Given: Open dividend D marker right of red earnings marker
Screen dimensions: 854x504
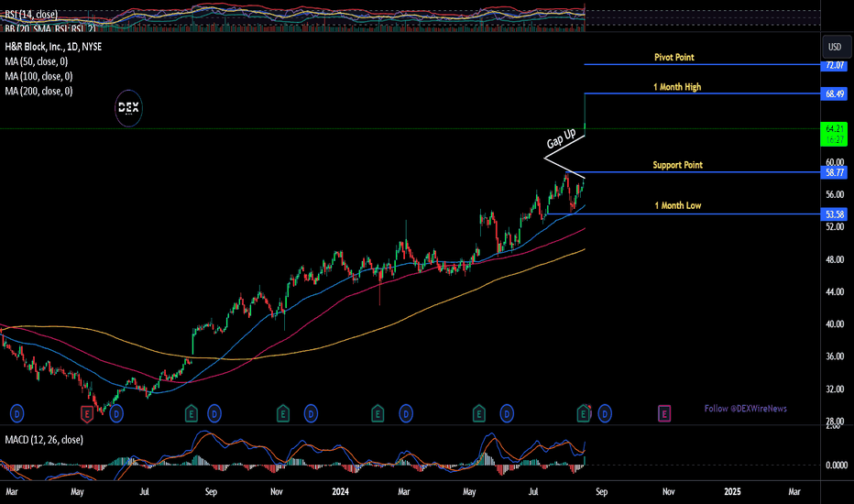Looking at the screenshot, I should point(116,414).
